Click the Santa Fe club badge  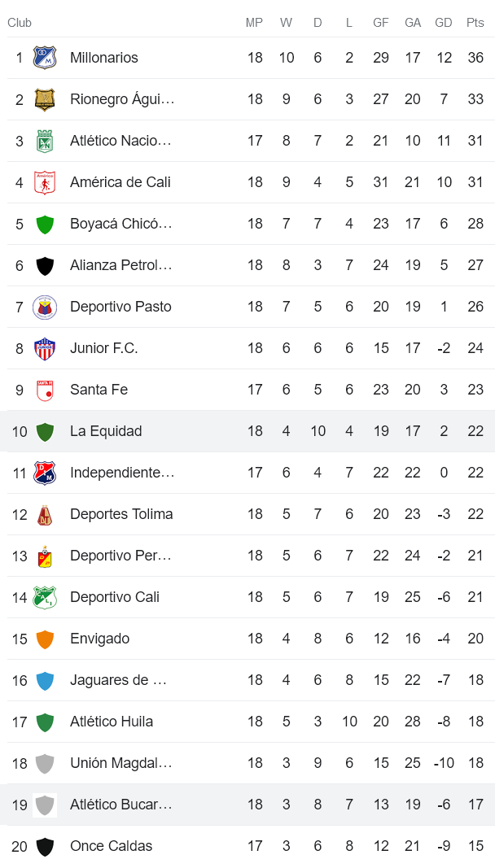point(47,390)
